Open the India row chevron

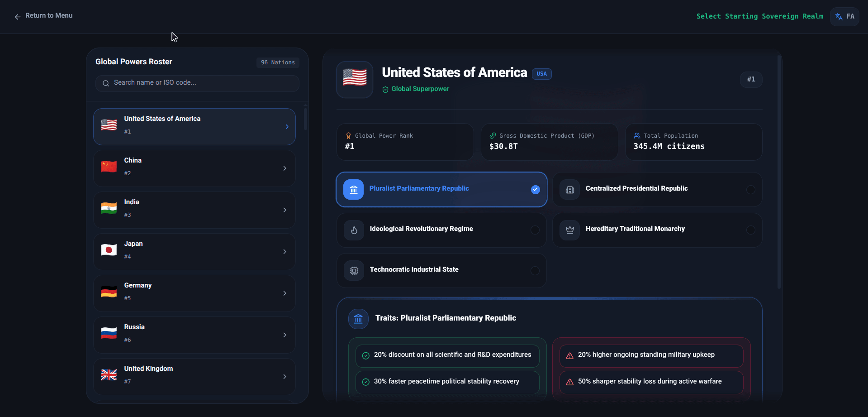[285, 210]
